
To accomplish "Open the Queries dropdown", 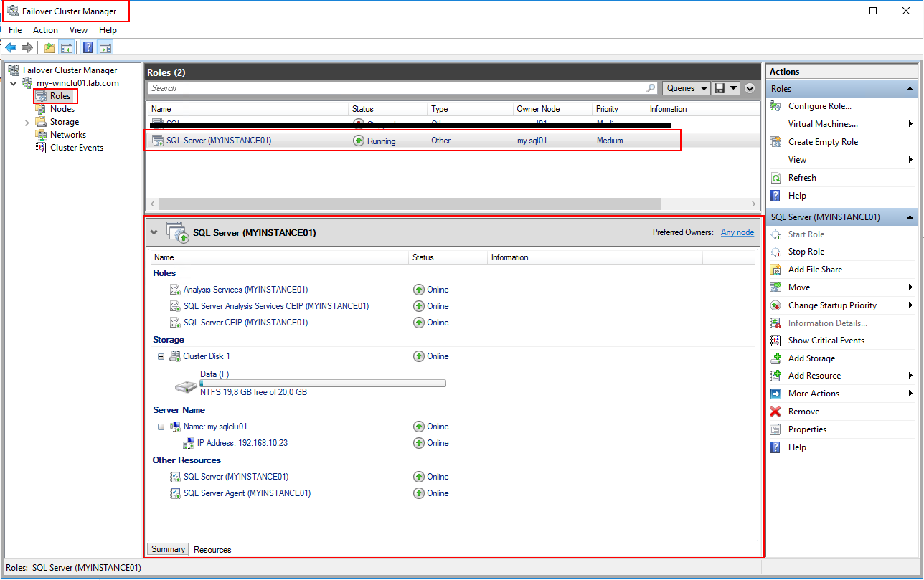I will (686, 88).
